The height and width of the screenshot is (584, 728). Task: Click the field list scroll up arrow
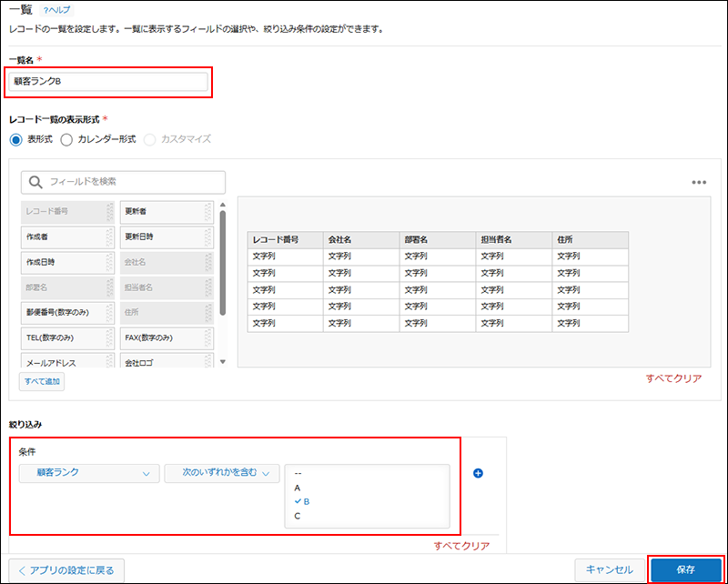[x=223, y=205]
